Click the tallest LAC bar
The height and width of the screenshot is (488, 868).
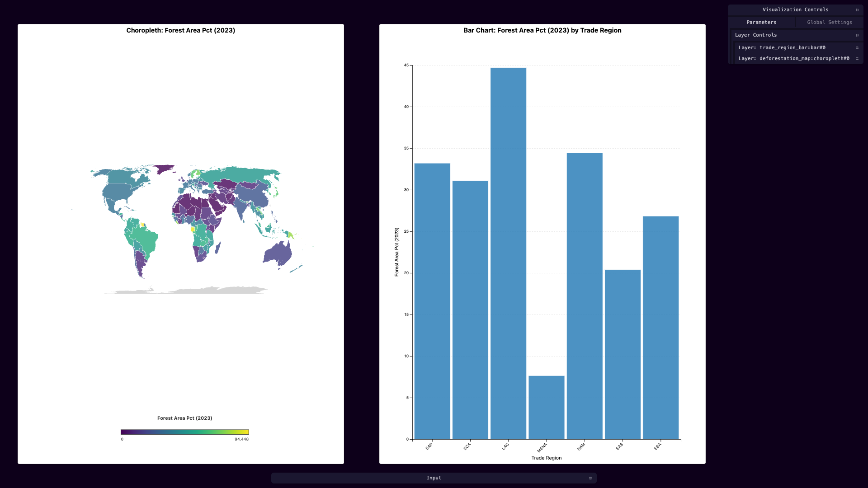(508, 253)
